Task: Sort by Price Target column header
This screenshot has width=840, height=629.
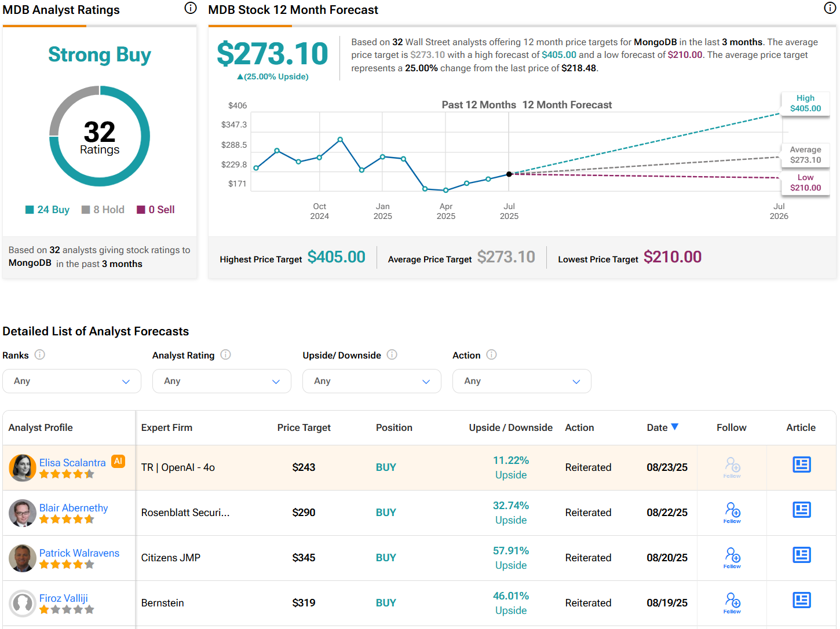Action: [304, 427]
